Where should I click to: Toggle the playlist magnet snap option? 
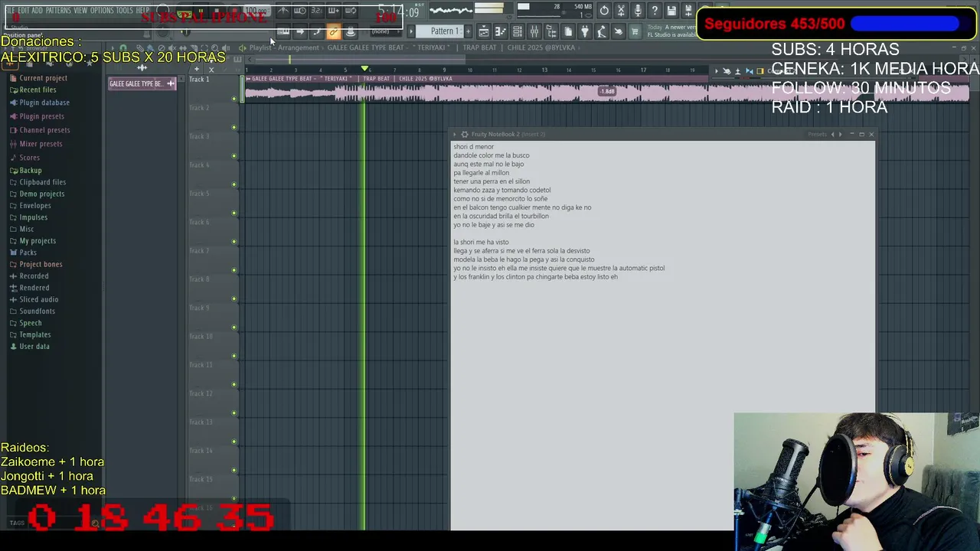(123, 48)
